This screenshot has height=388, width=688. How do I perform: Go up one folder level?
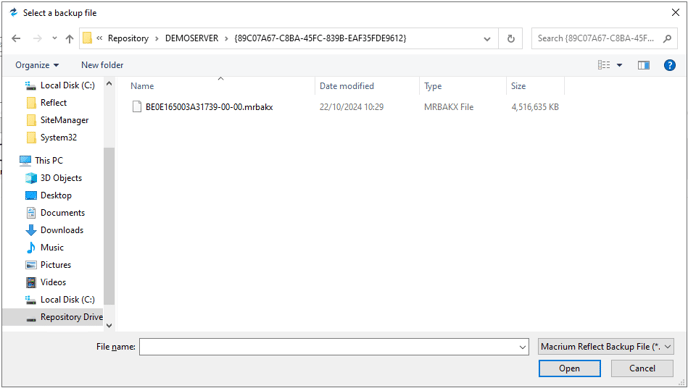(69, 39)
